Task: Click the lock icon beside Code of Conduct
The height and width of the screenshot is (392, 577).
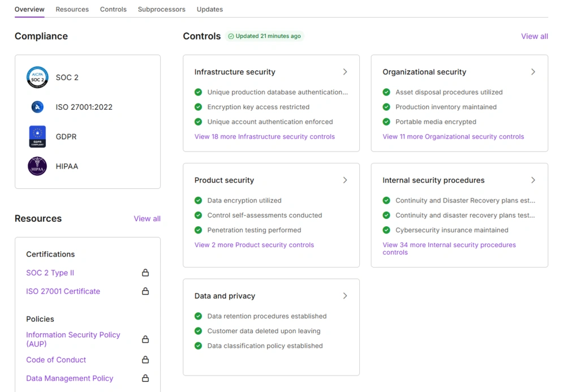Action: pyautogui.click(x=145, y=360)
